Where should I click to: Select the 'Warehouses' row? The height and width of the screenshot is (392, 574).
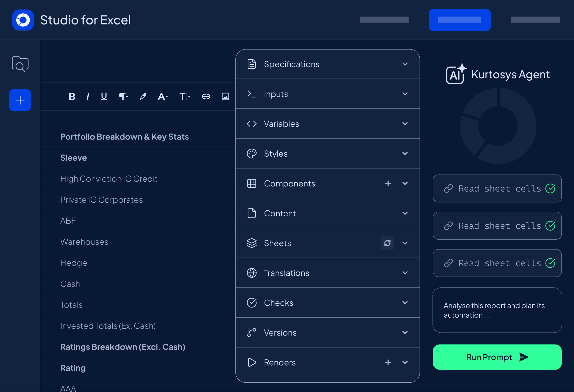click(x=138, y=242)
